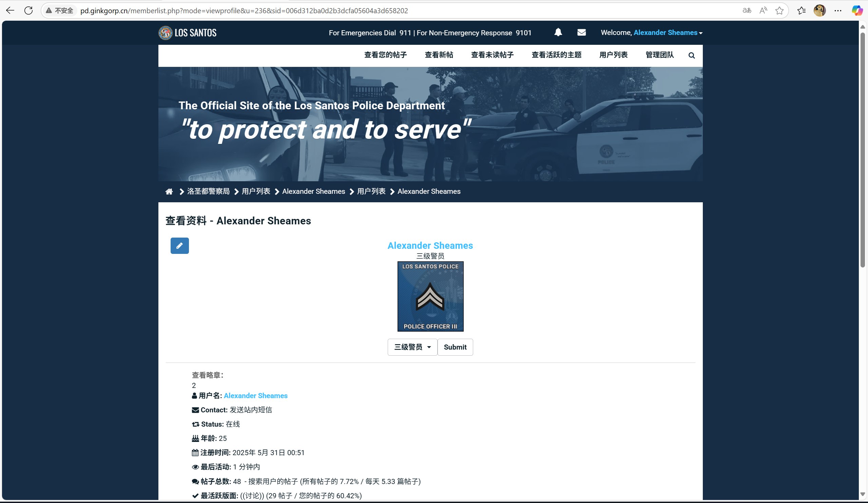Reload the page with refresh icon
This screenshot has width=868, height=503.
coord(28,11)
